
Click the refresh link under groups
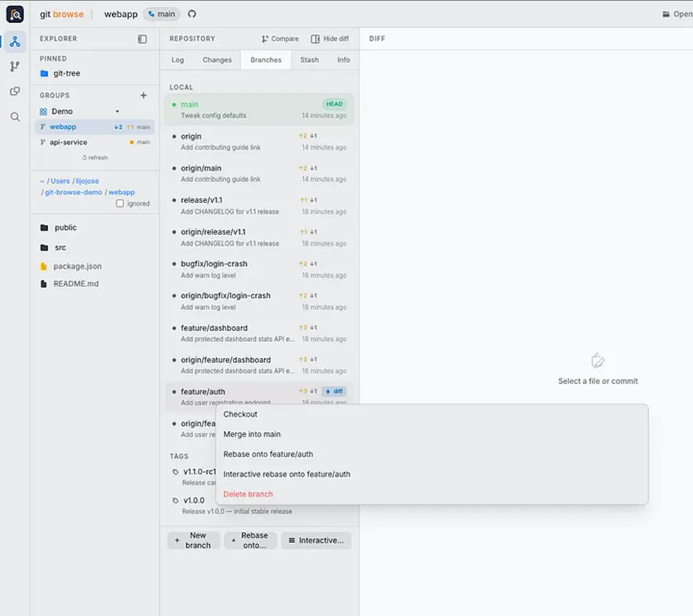pos(95,158)
